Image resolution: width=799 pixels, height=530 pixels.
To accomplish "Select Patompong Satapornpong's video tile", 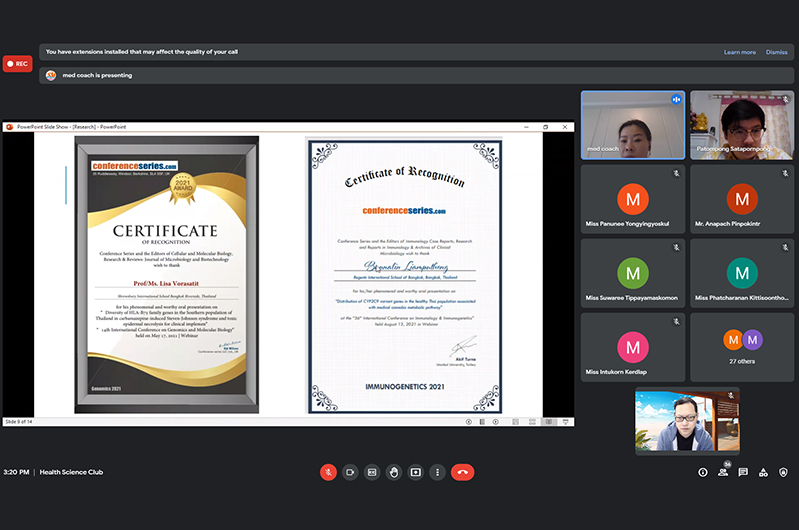I will 742,125.
